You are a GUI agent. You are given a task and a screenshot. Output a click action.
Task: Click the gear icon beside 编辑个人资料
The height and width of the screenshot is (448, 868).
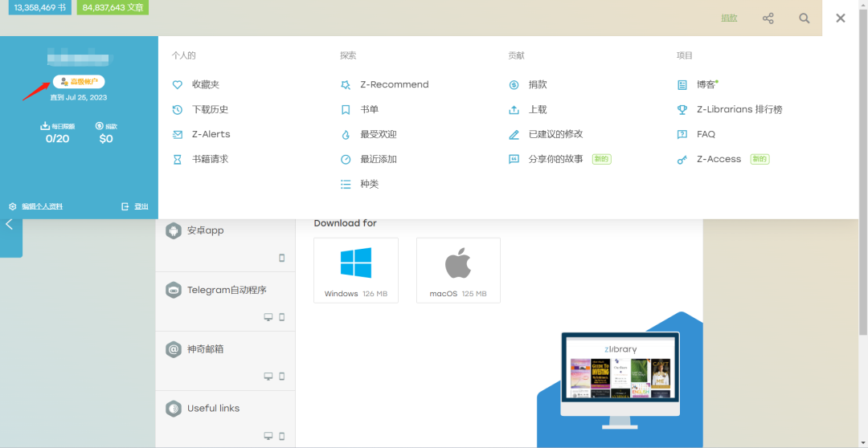[x=13, y=206]
